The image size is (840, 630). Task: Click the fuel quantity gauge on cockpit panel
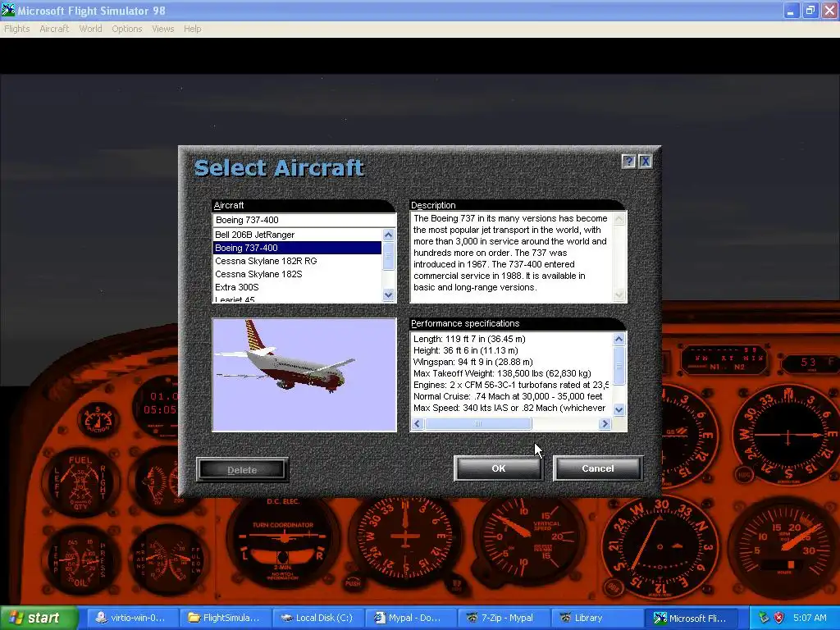[x=80, y=482]
